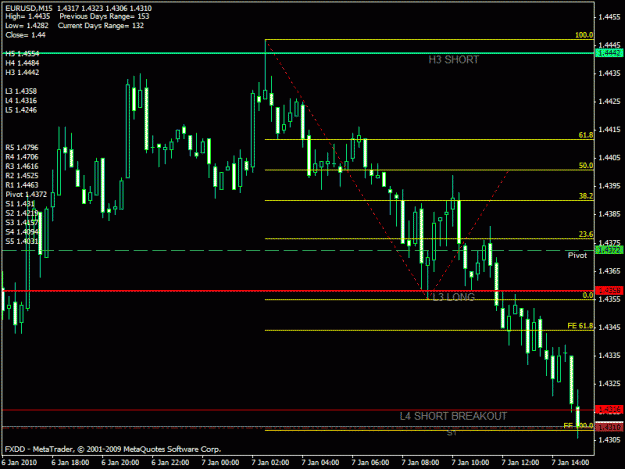The width and height of the screenshot is (625, 469).
Task: Select the Fibonacci 61.8 retracement label
Action: tap(586, 135)
